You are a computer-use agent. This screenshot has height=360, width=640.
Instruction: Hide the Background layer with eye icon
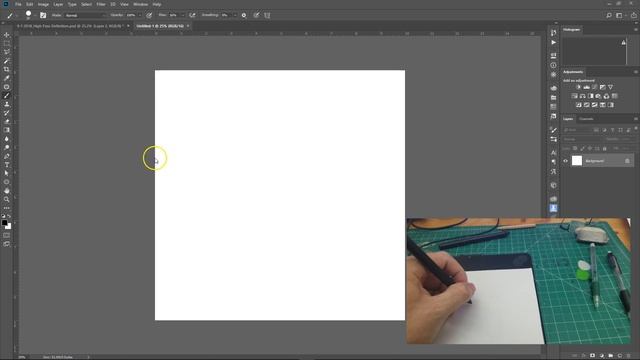[566, 161]
